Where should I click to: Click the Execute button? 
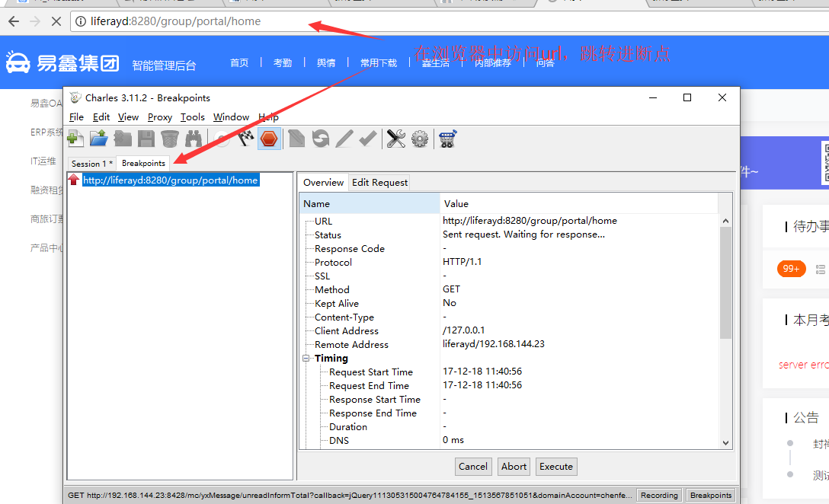556,467
